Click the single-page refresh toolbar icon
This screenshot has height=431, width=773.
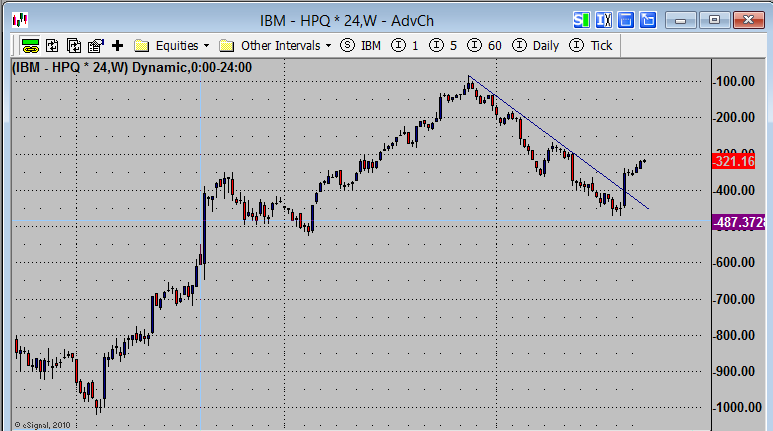click(52, 46)
